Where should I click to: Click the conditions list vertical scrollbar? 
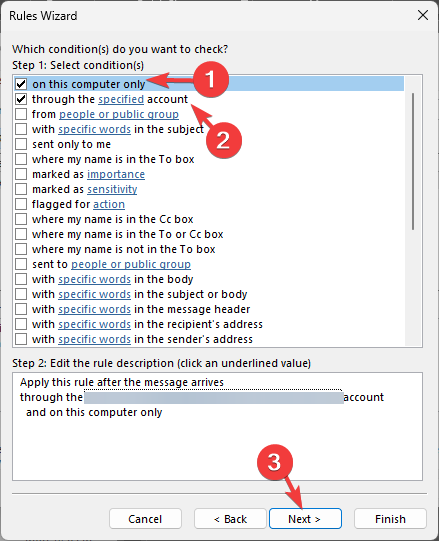coord(413,161)
